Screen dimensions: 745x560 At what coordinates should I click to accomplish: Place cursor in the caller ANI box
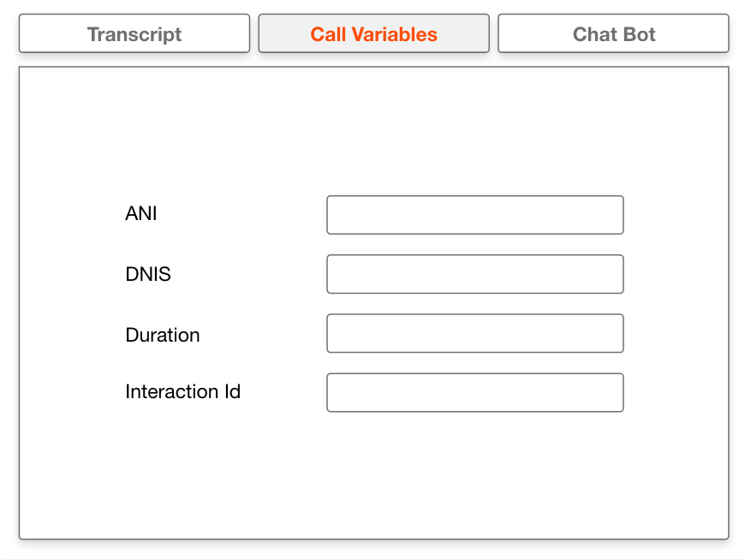click(474, 215)
